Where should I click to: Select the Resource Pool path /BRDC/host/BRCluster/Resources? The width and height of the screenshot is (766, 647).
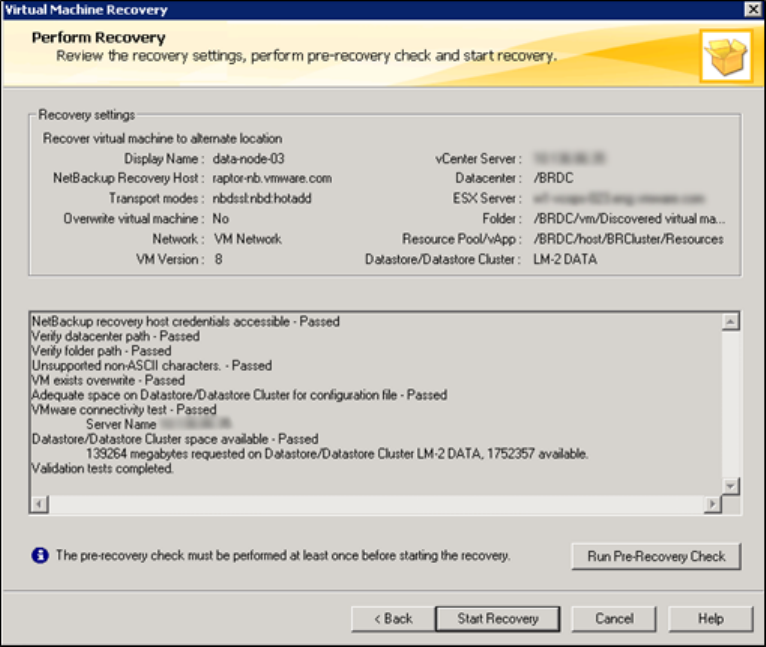coord(628,239)
